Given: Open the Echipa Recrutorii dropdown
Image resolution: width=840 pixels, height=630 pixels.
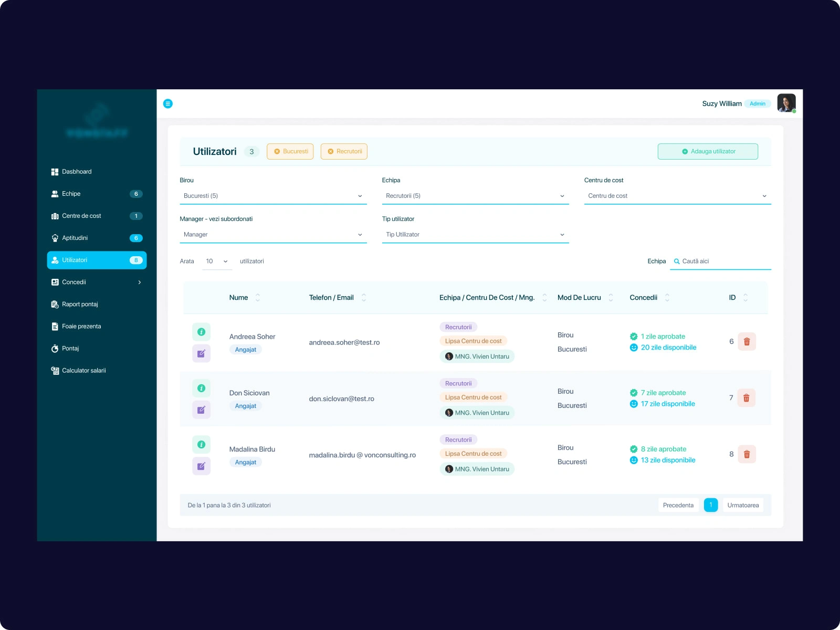Looking at the screenshot, I should pos(475,196).
